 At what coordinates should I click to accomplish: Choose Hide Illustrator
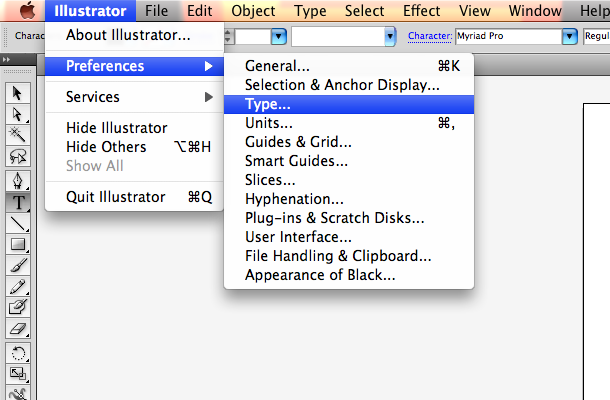click(x=135, y=128)
